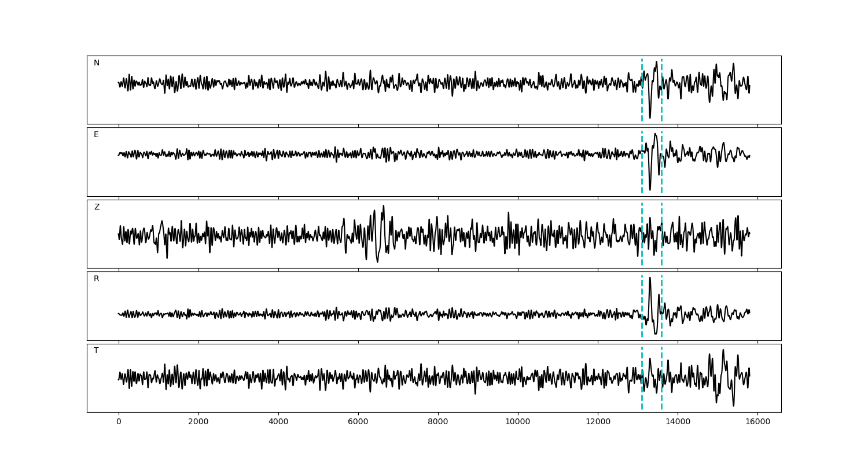Click the 14000 x-axis tick label

coord(678,422)
